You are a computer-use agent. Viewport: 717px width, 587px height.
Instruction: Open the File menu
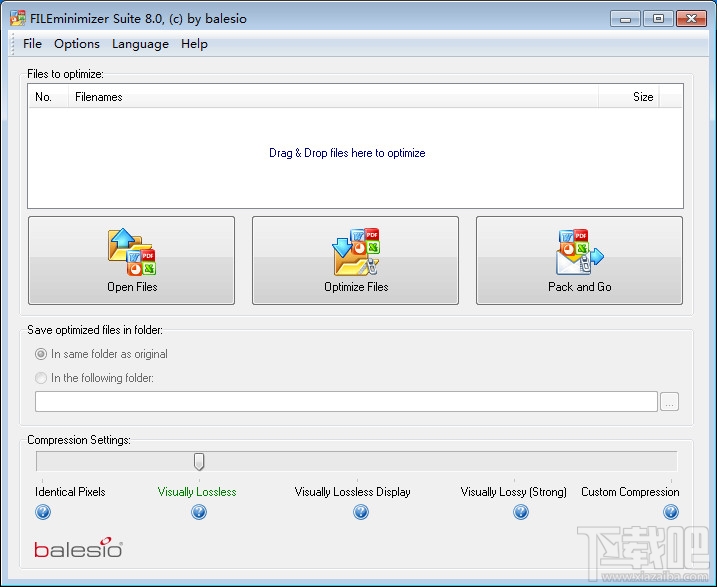[x=32, y=44]
